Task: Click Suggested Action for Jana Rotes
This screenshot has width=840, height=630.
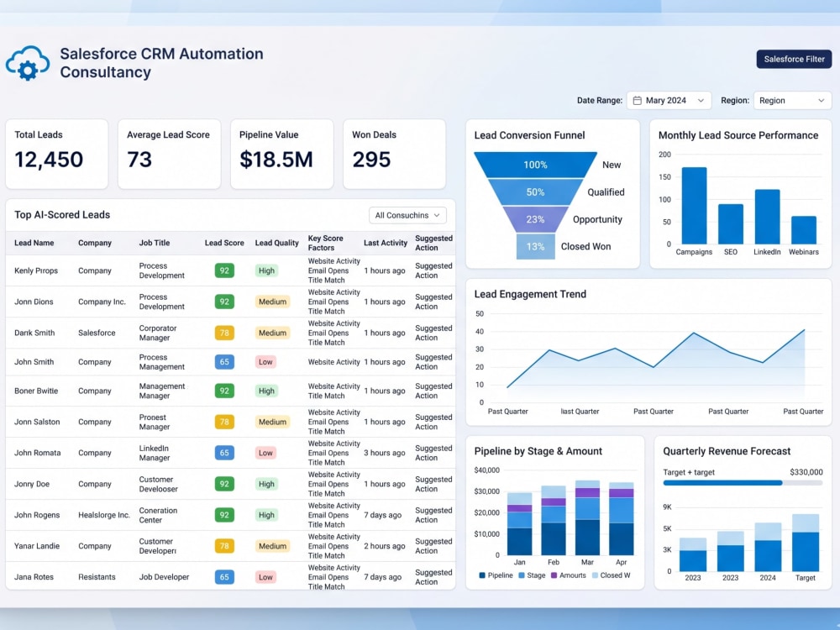Action: pyautogui.click(x=433, y=577)
